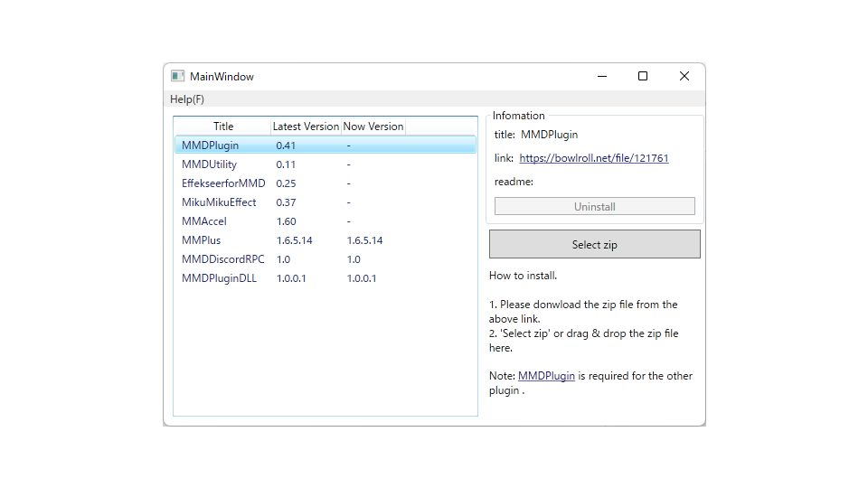Sort list by Title column header
Viewport: 868px width, 488px height.
[x=223, y=127]
